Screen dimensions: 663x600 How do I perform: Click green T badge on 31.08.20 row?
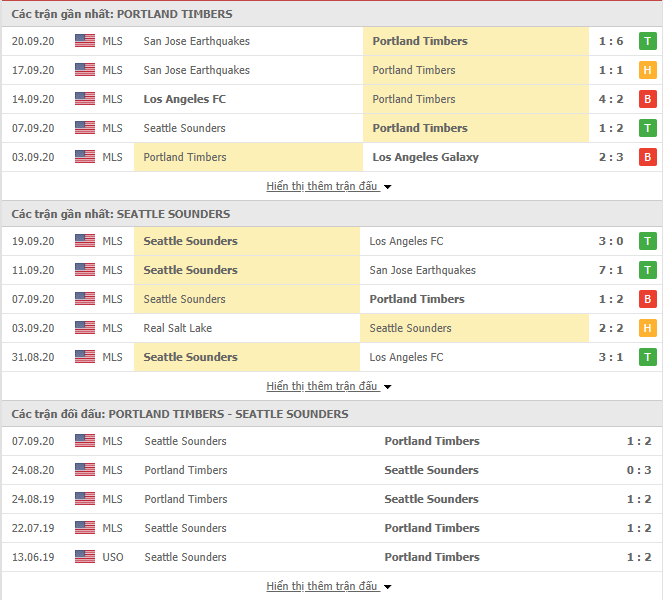647,357
